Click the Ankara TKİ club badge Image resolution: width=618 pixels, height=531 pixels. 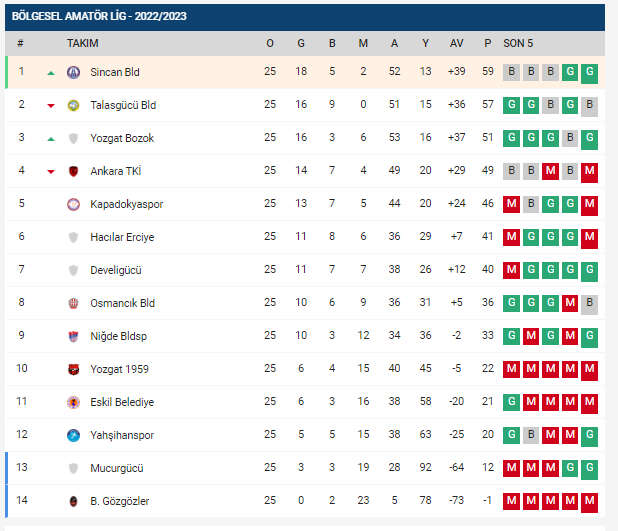pos(72,171)
